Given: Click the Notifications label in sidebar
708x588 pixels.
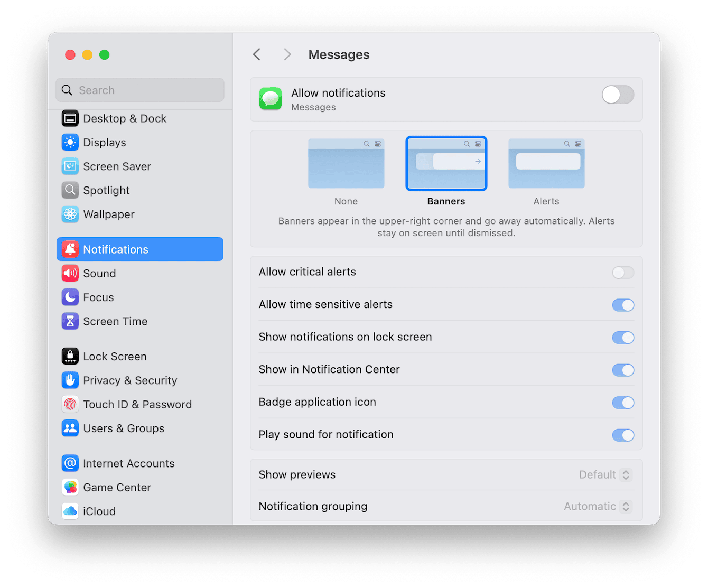Looking at the screenshot, I should (x=116, y=249).
